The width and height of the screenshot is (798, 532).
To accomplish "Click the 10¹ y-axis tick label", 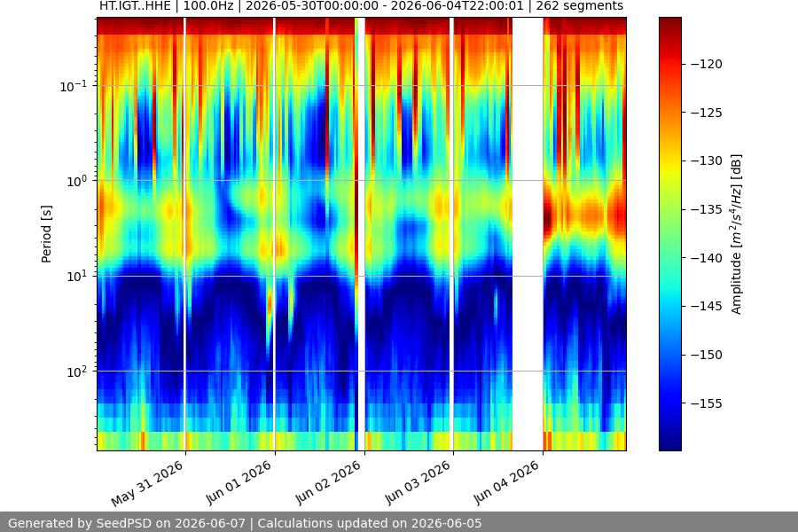I will point(76,277).
